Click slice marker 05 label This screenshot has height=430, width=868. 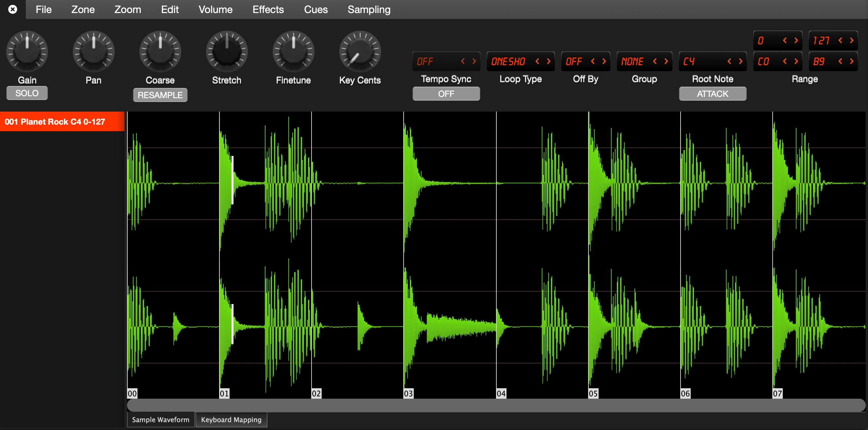click(x=593, y=393)
